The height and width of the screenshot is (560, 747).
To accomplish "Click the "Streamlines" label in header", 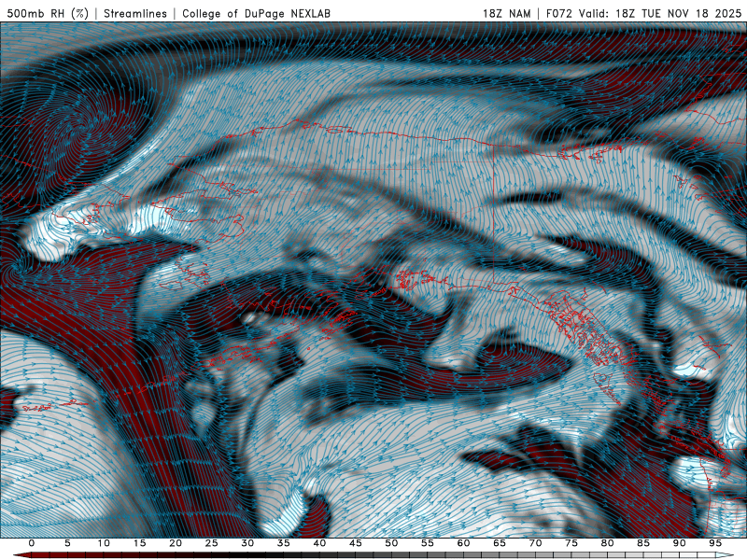I will point(135,13).
